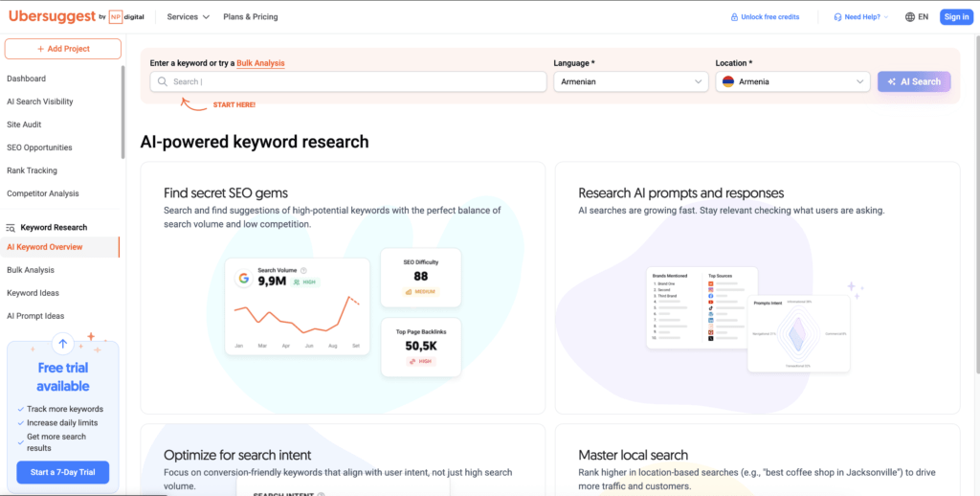Click the Keyword Research section icon
The height and width of the screenshot is (496, 980).
click(x=10, y=228)
